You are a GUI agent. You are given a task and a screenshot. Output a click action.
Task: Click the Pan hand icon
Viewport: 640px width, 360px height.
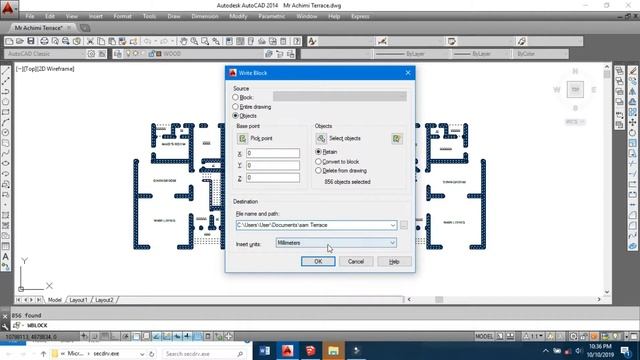coord(184,41)
